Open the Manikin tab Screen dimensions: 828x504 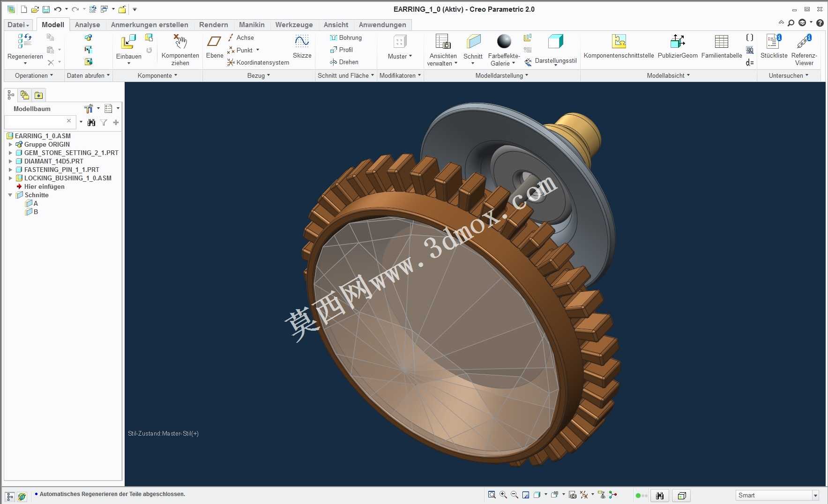click(x=252, y=25)
